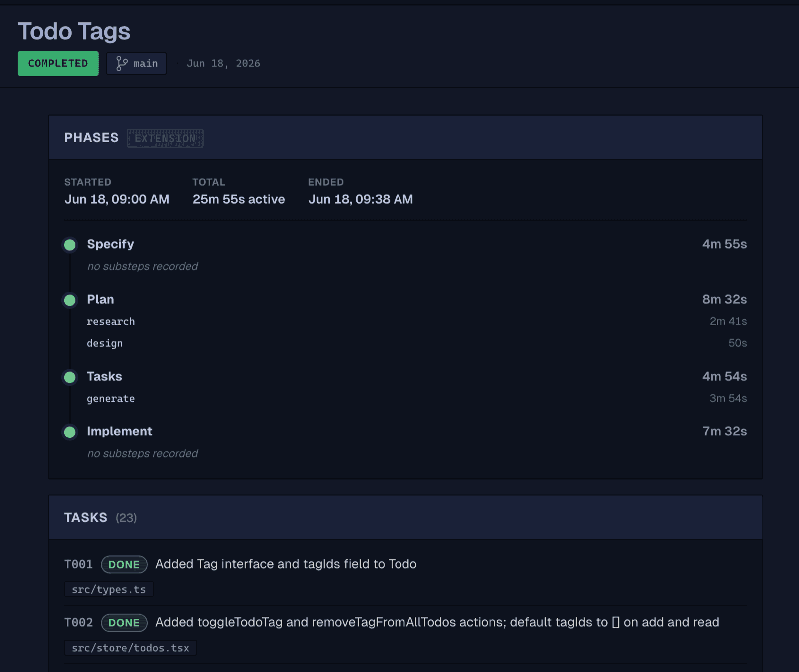Click the Jun 18, 09:00 AM start time

[x=117, y=199]
